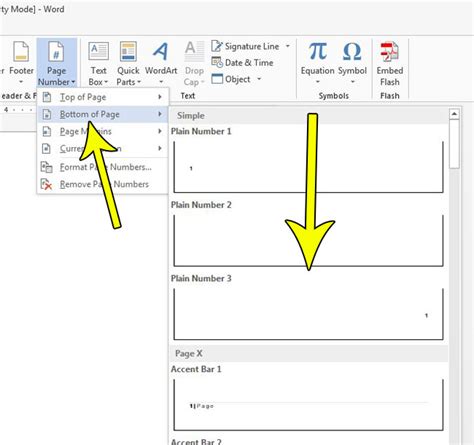Open the WordArt dropdown arrow
Image resolution: width=474 pixels, height=445 pixels.
[161, 82]
